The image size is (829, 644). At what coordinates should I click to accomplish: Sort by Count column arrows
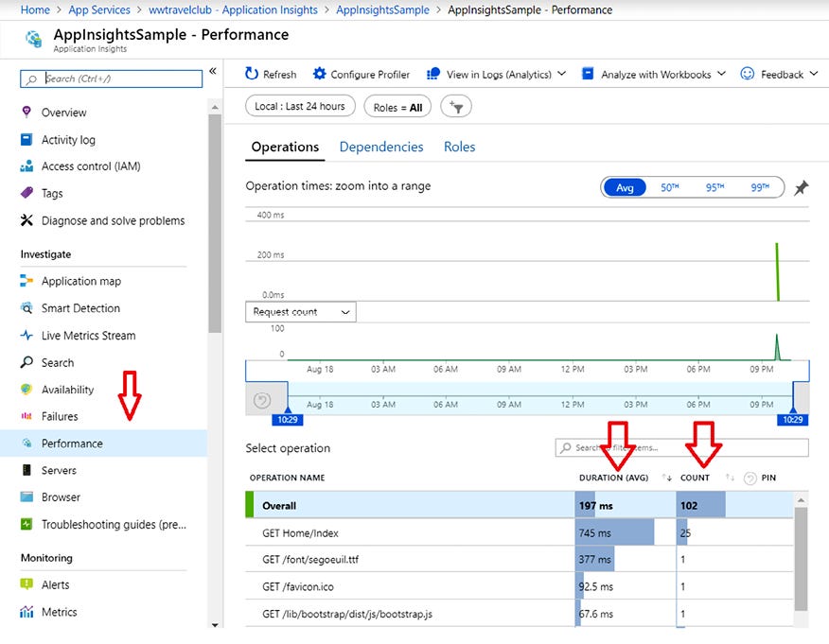730,478
